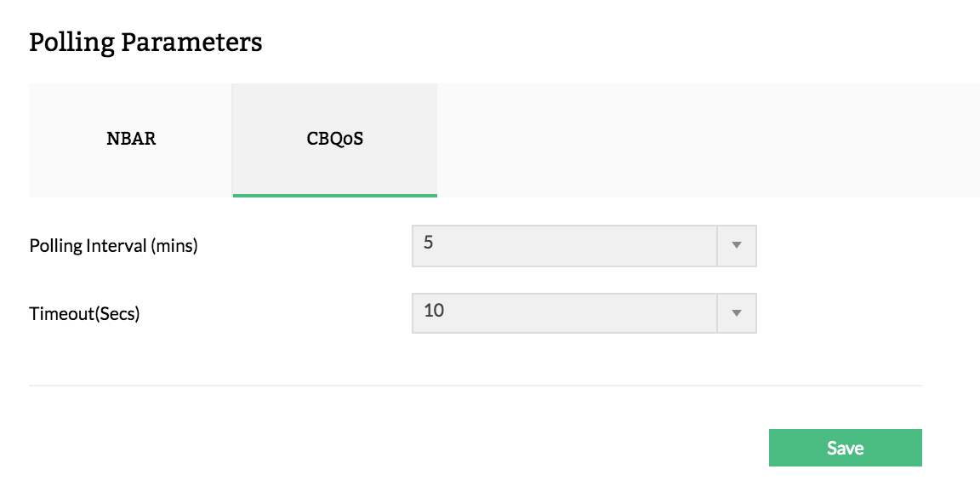Click the green underline beneath CBQoS tab
This screenshot has width=980, height=492.
334,195
